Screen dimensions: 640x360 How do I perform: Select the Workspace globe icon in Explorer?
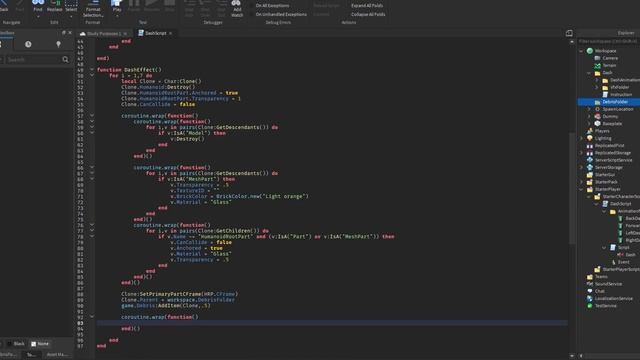click(x=590, y=51)
